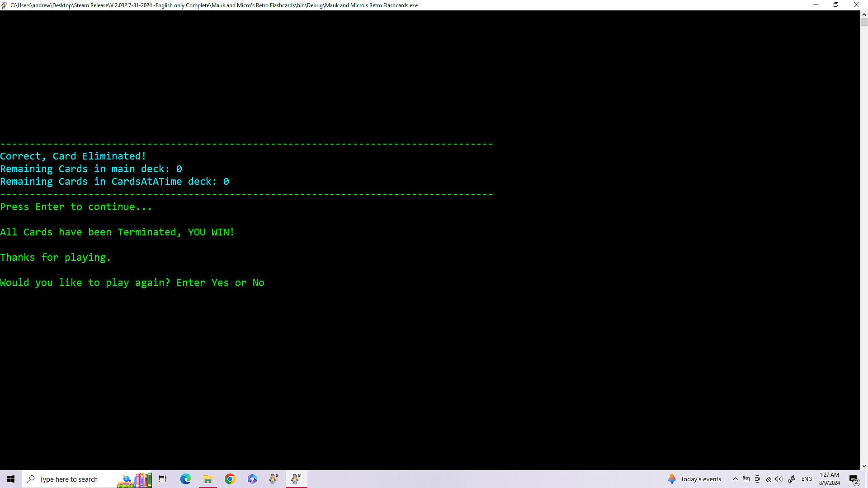868x488 pixels.
Task: Open the notification center with 2 notifications
Action: [854, 479]
